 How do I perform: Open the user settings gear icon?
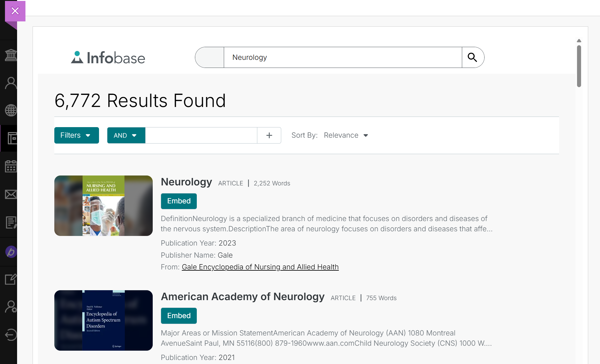pyautogui.click(x=11, y=307)
